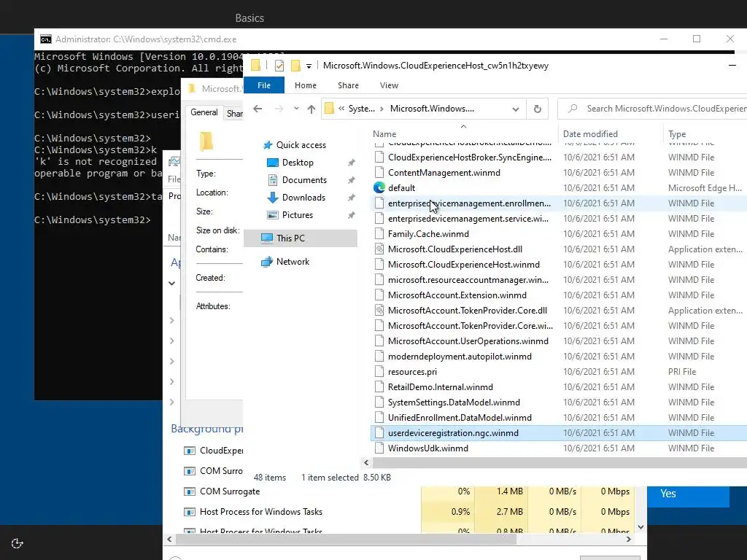
Task: Open Desktop in navigation pane
Action: pos(298,163)
